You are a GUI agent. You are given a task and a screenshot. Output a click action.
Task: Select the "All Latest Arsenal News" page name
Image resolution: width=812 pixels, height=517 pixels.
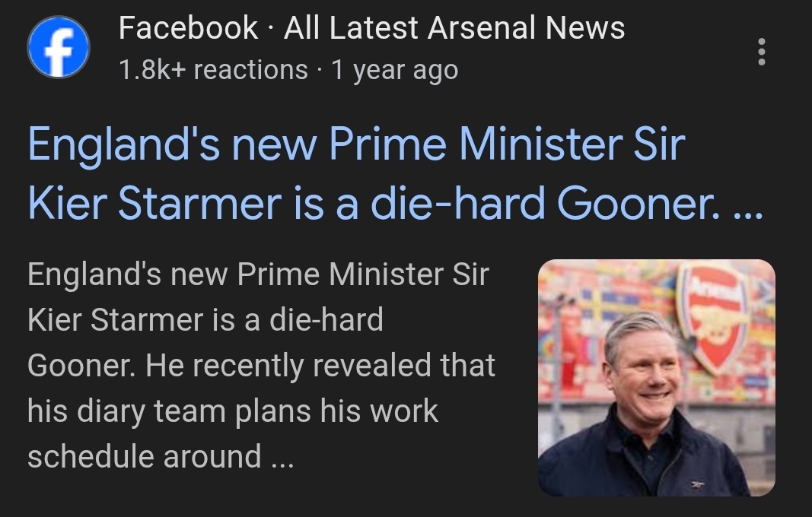coord(454,29)
